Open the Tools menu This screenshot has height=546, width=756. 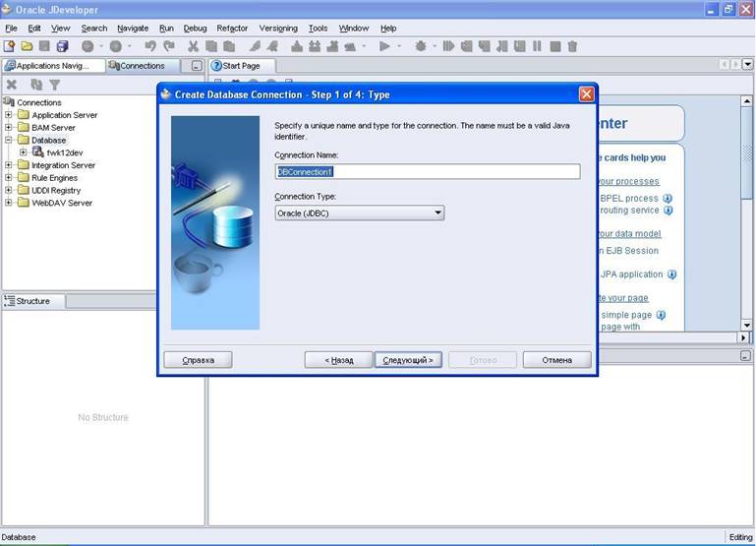[x=318, y=29]
